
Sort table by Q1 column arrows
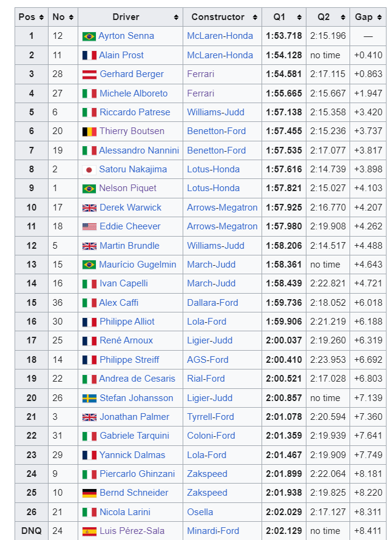299,17
